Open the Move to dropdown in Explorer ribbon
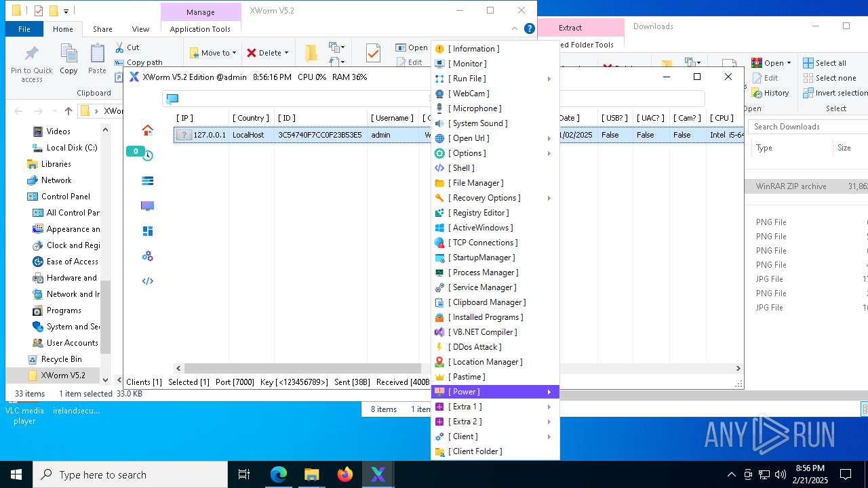This screenshot has height=488, width=868. tap(213, 52)
